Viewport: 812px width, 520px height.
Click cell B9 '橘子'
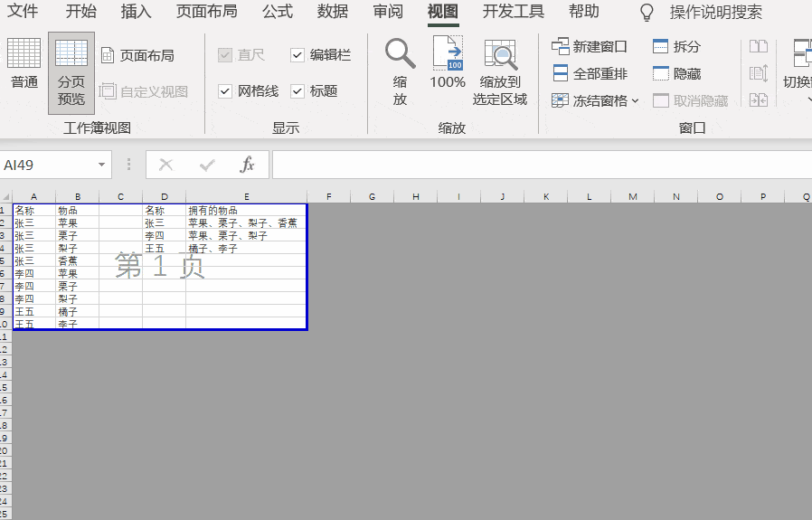(x=77, y=312)
